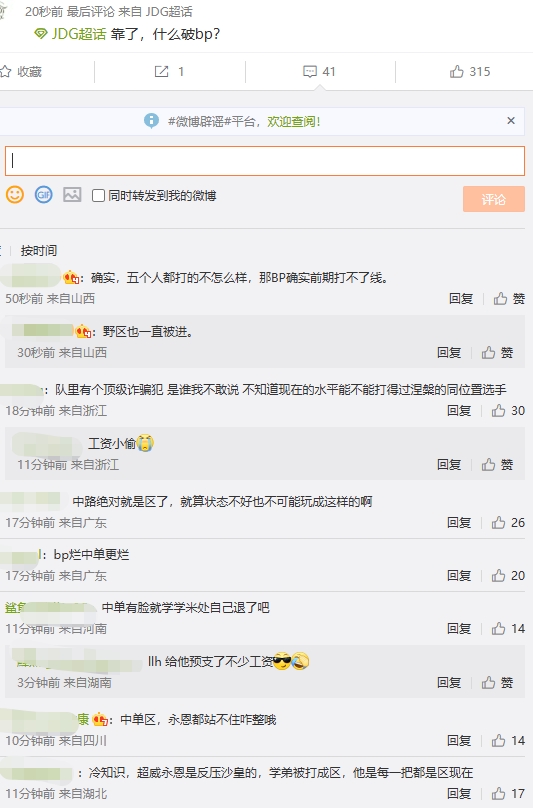Like the comment with 26 likes

pos(498,523)
